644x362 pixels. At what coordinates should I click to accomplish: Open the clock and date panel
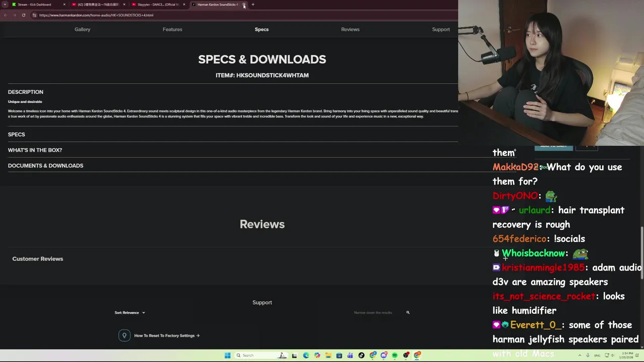click(x=626, y=355)
